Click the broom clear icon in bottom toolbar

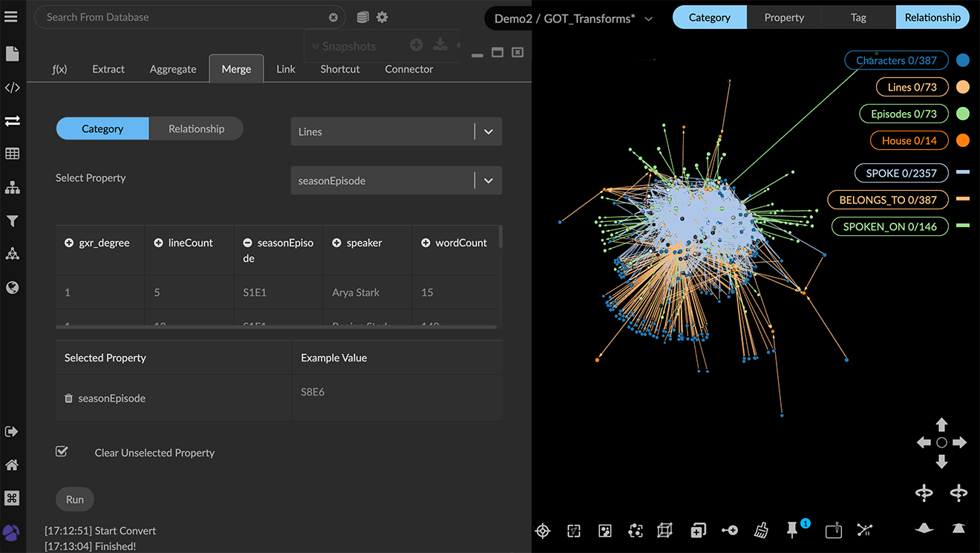click(x=761, y=530)
